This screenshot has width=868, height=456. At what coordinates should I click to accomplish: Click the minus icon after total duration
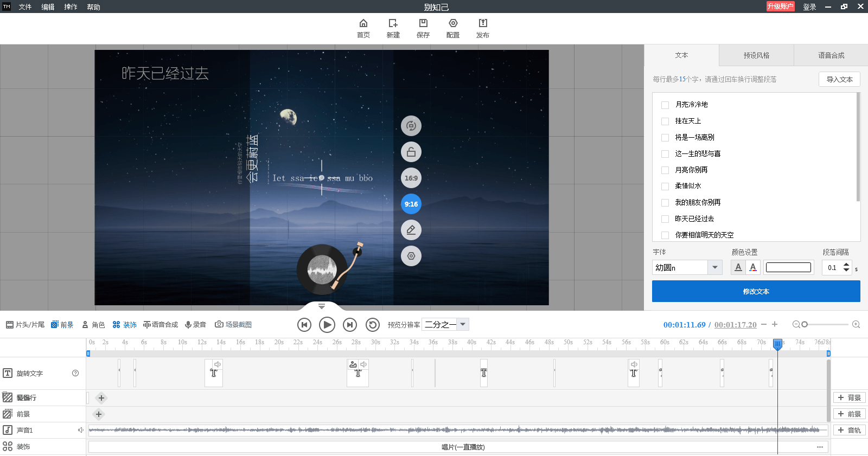764,324
